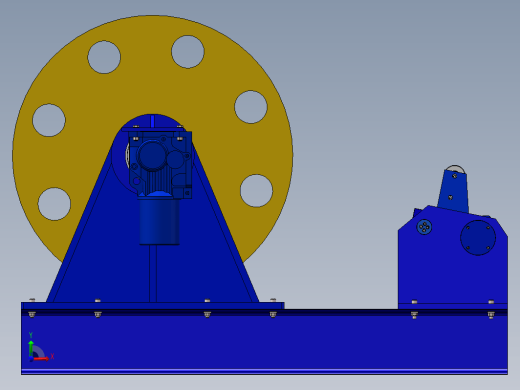Select the cylindrical motor body below the gearbox
520x390 pixels.
click(x=159, y=222)
